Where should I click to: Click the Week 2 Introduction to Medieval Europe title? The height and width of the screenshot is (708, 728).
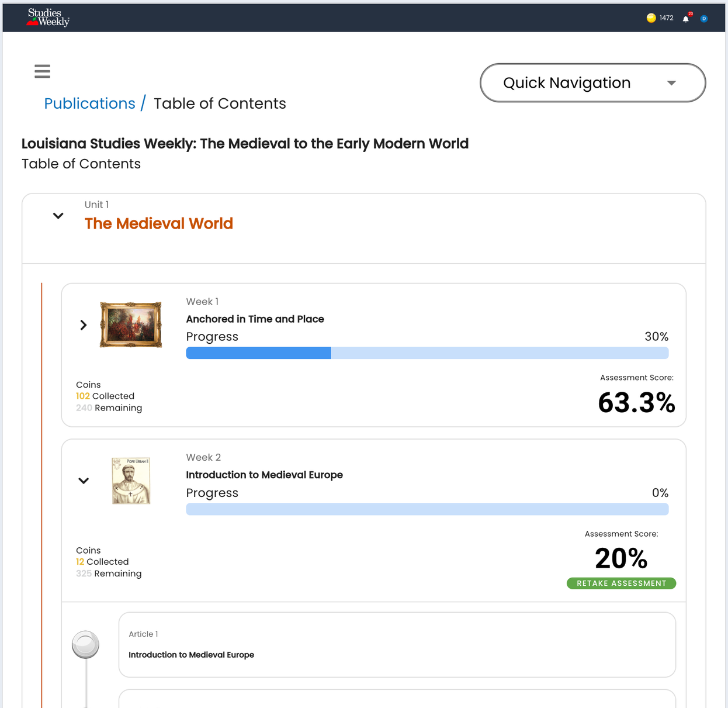tap(264, 475)
